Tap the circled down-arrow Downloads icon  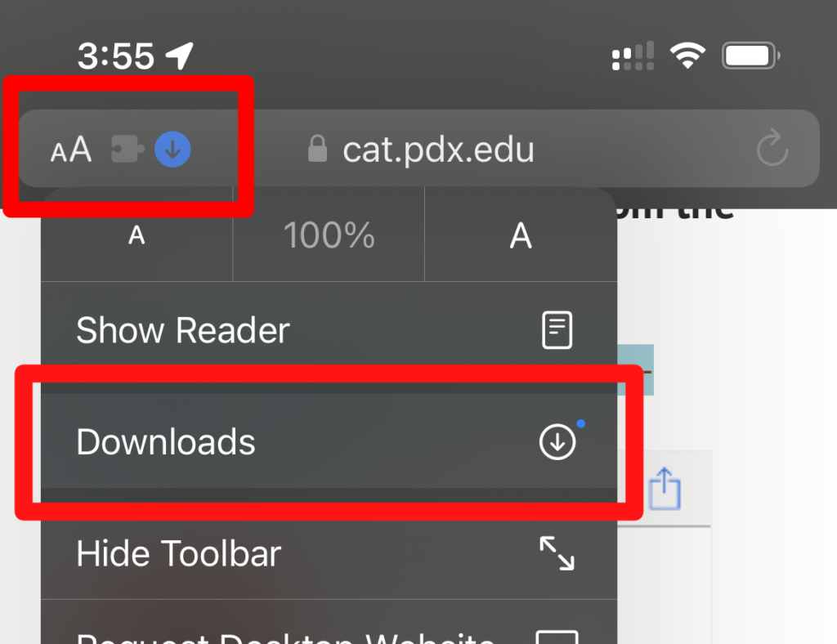click(557, 442)
